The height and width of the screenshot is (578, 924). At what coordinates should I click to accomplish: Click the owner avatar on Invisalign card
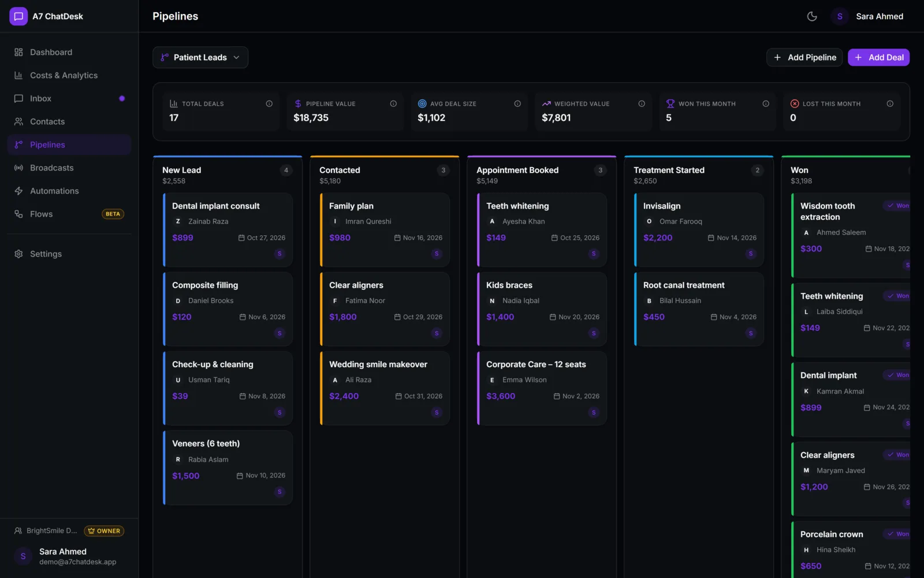pos(751,254)
